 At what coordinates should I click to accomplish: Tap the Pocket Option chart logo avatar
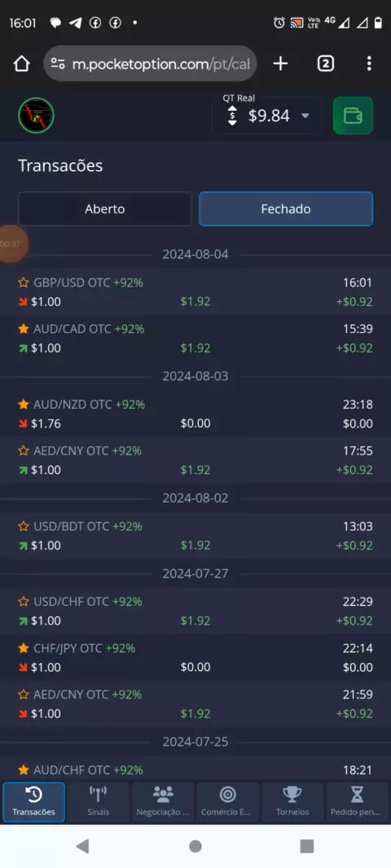point(36,115)
